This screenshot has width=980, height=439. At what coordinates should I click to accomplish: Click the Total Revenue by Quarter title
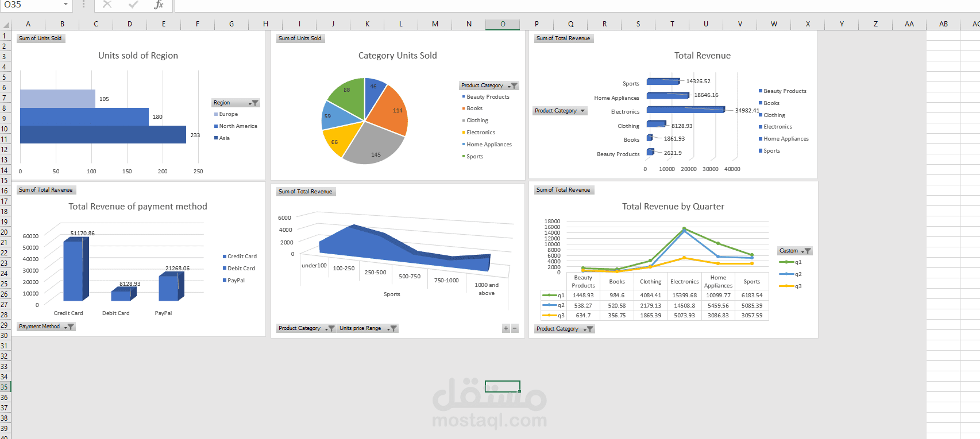point(673,207)
